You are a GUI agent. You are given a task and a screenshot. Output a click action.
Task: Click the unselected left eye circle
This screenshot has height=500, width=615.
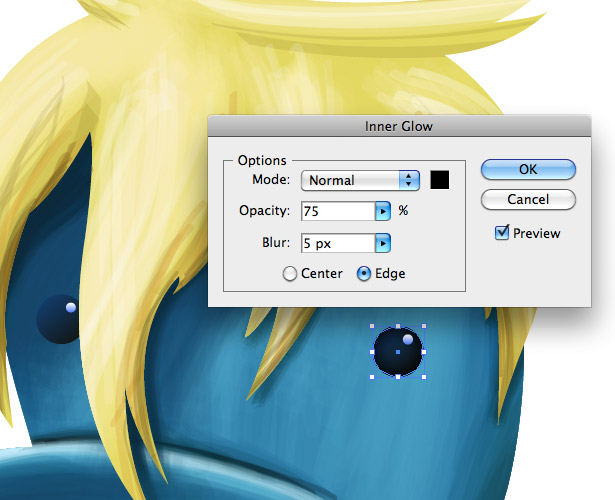click(x=57, y=320)
